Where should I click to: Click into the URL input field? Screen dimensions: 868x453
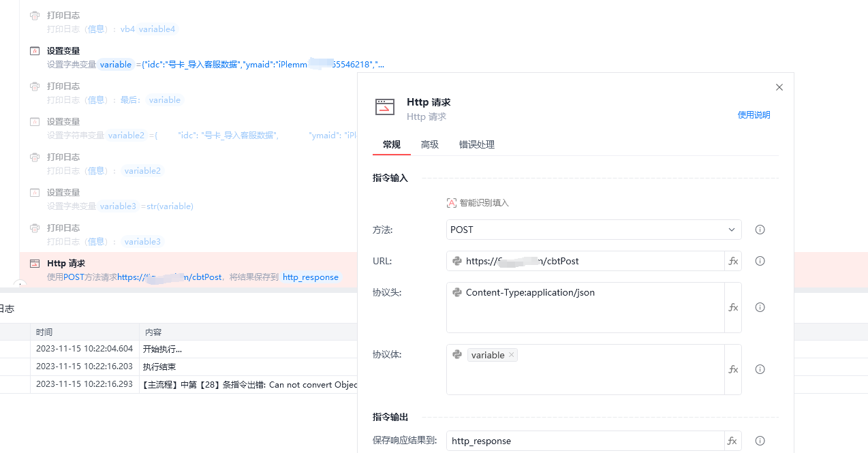[x=585, y=261]
